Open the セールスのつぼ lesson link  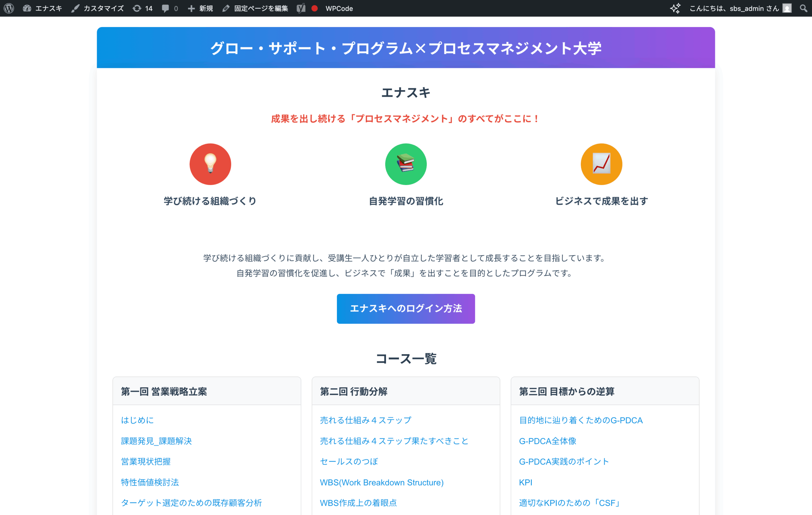click(349, 461)
